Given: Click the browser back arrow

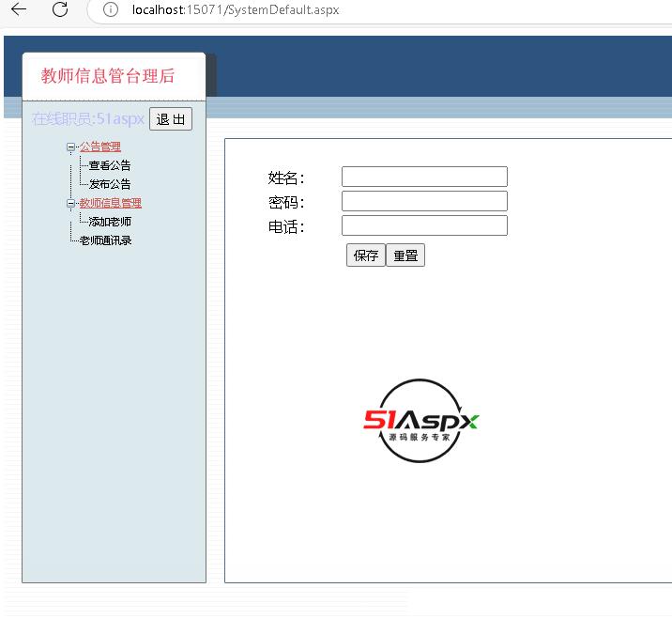Looking at the screenshot, I should click(19, 9).
